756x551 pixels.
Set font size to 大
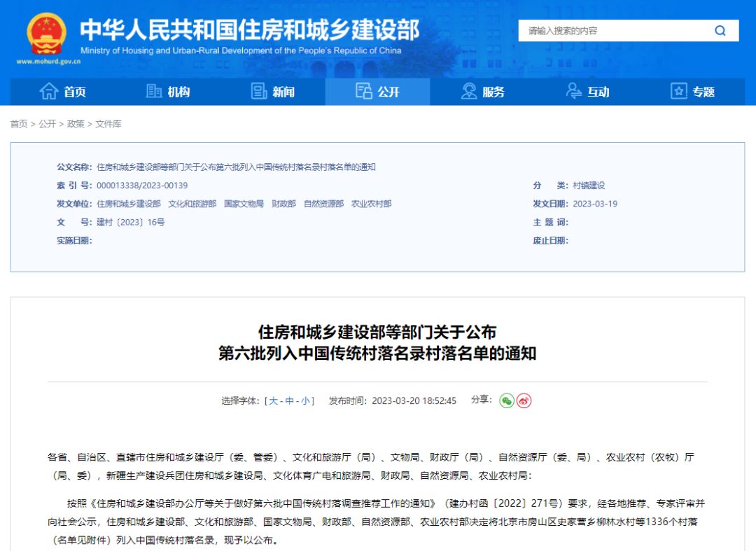click(274, 401)
